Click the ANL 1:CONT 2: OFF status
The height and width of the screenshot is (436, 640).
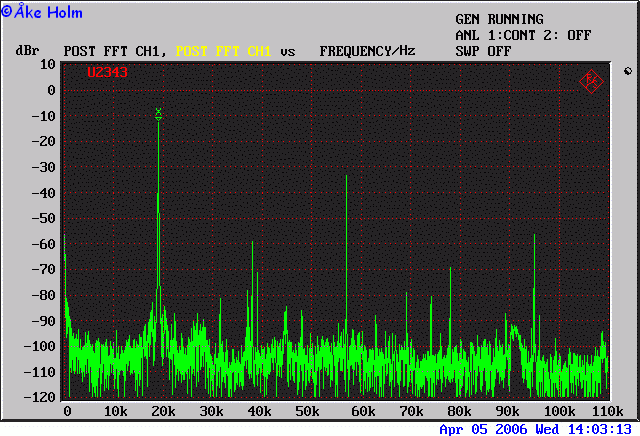[523, 35]
